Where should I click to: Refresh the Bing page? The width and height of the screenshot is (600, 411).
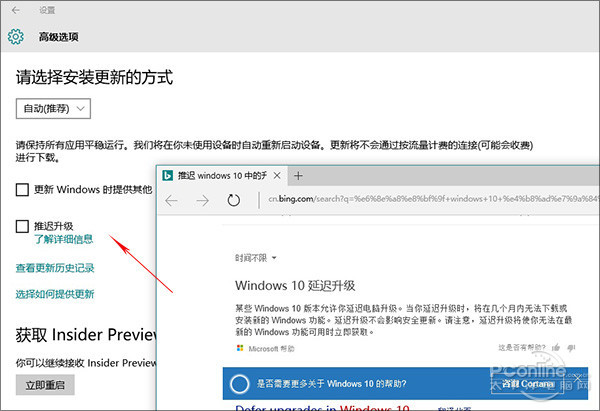[233, 200]
